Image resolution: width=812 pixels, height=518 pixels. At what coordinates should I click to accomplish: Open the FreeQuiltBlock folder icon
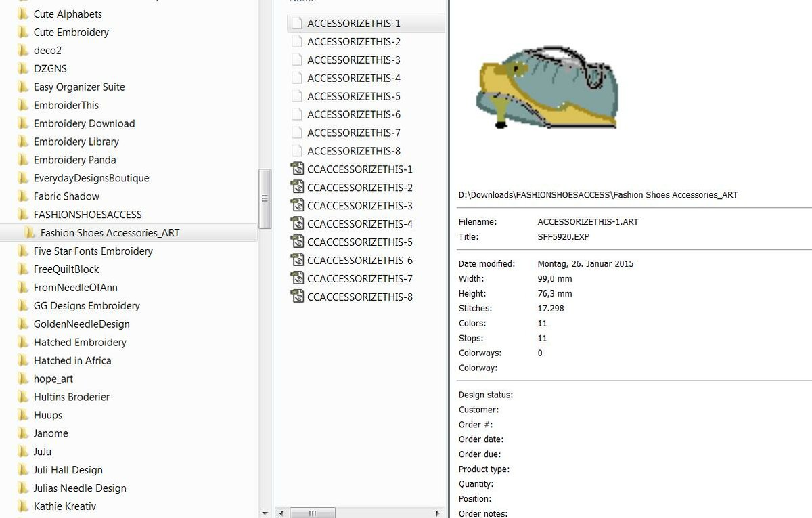23,269
